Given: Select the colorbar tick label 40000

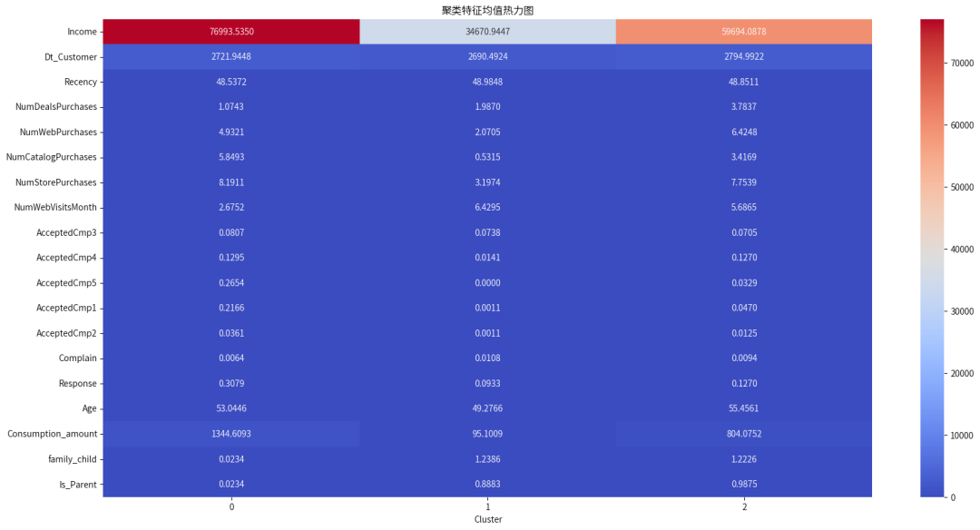Looking at the screenshot, I should point(962,250).
